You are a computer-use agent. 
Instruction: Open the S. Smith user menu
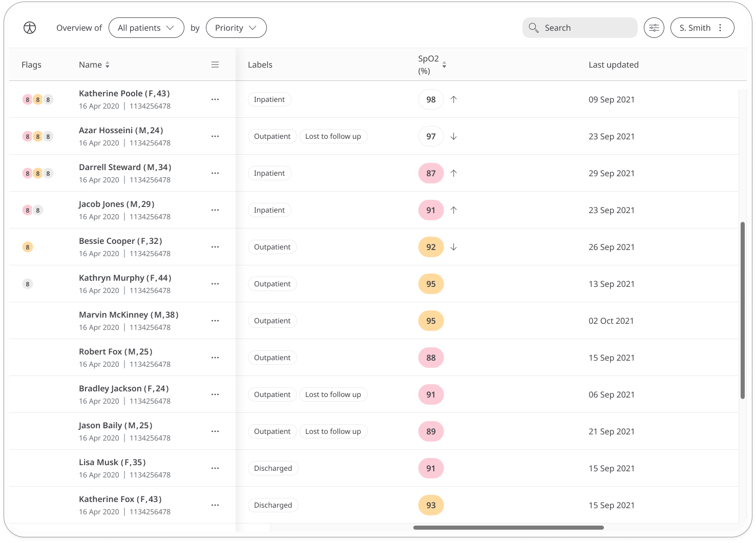point(702,28)
